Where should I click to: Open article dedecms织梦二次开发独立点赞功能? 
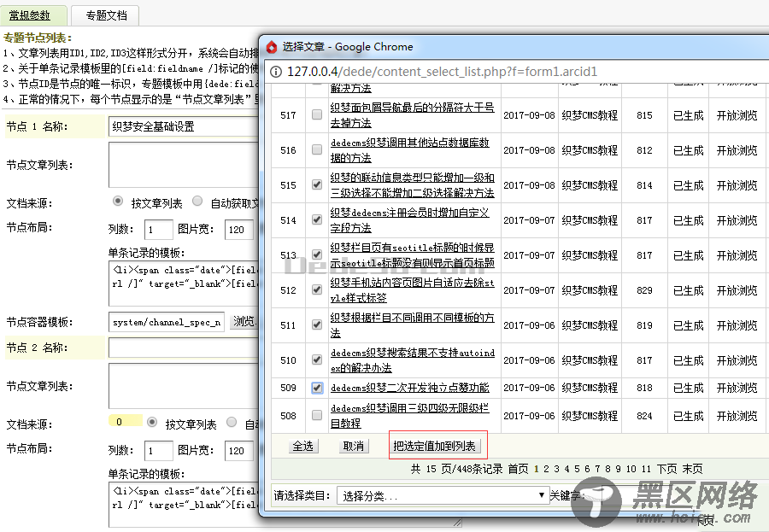point(409,388)
